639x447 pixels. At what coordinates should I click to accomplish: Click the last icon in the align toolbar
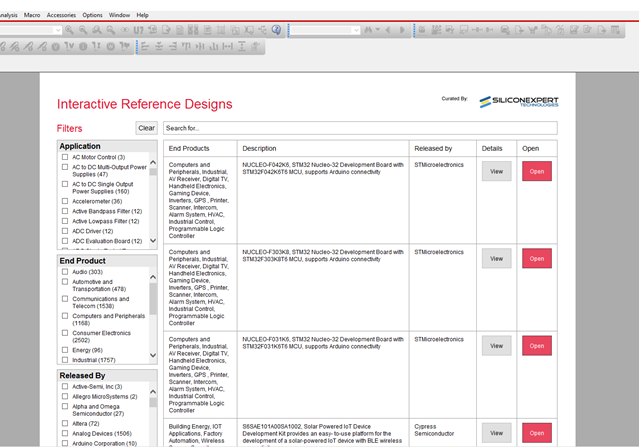click(x=256, y=46)
